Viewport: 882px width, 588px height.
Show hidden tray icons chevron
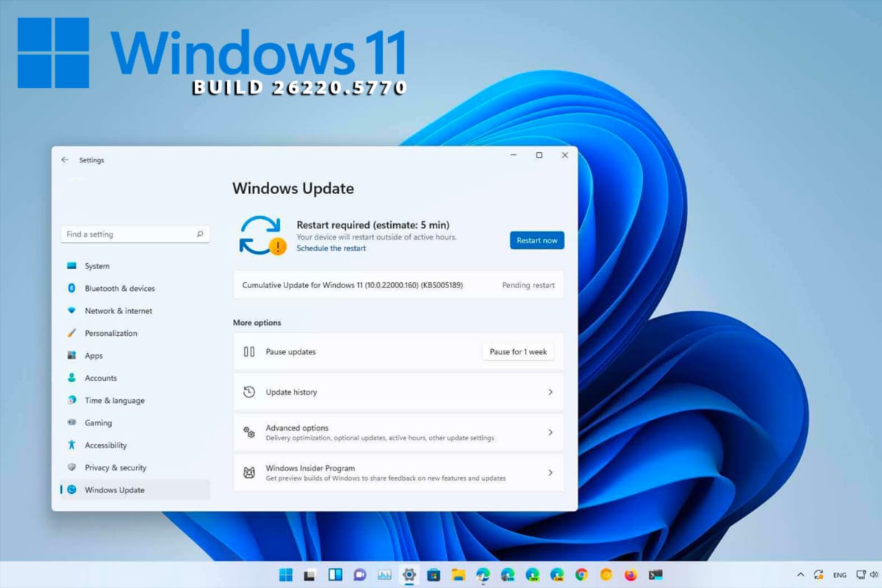800,575
